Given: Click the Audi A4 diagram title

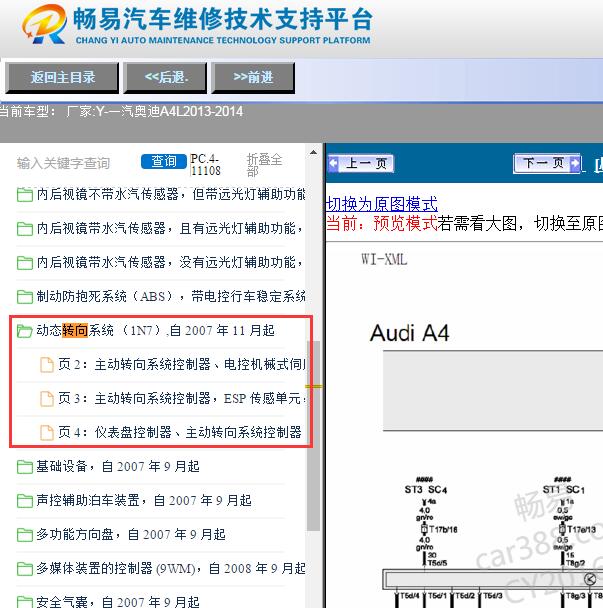Looking at the screenshot, I should (x=409, y=333).
